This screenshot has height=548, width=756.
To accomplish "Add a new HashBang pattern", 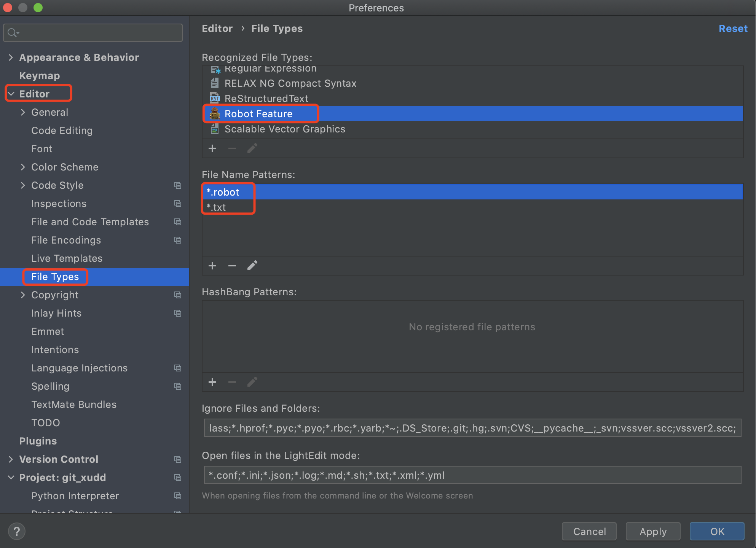I will click(212, 382).
